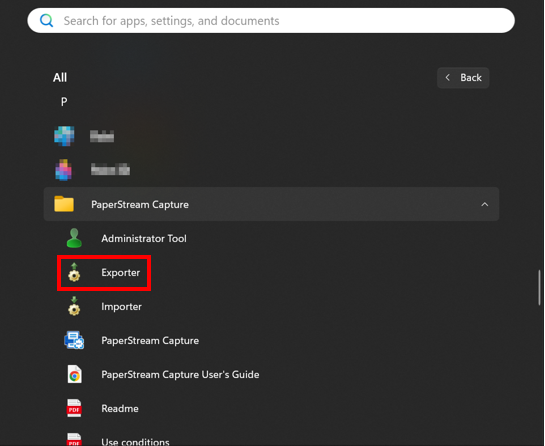Viewport: 545px width, 446px height.
Task: Click the Chrome-style User's Guide icon
Action: click(x=74, y=374)
